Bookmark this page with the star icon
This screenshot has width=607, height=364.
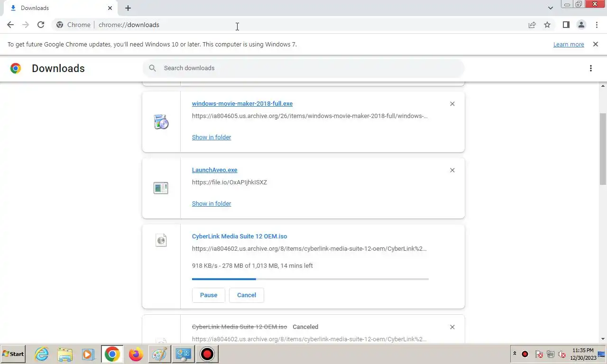click(547, 25)
